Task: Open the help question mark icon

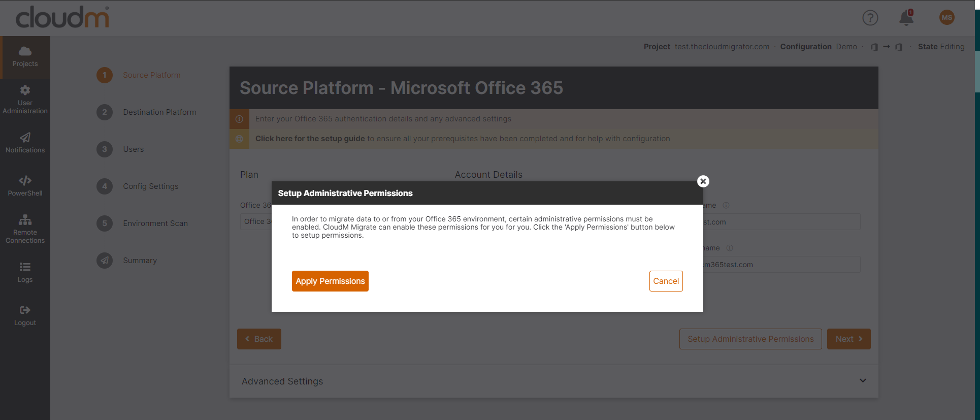Action: coord(870,18)
